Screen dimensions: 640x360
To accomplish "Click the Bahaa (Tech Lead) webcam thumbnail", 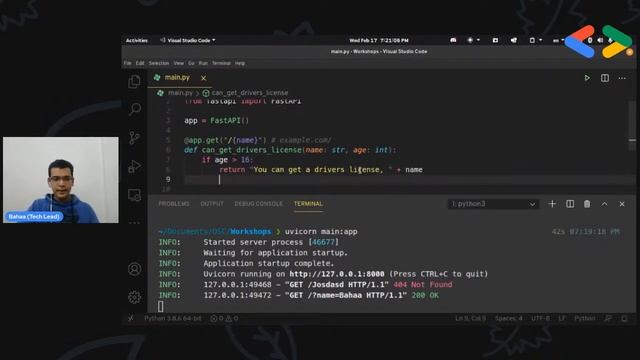I will [61, 180].
